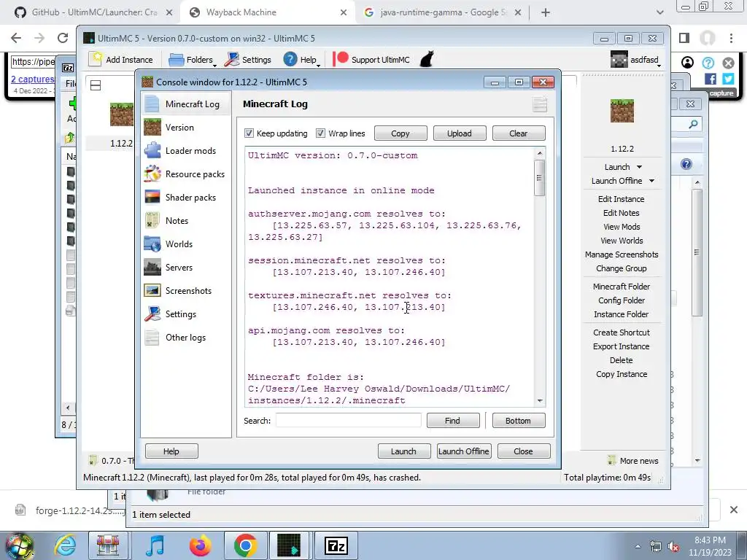Click Minecraft Folder in right panel
The width and height of the screenshot is (747, 560).
point(622,286)
